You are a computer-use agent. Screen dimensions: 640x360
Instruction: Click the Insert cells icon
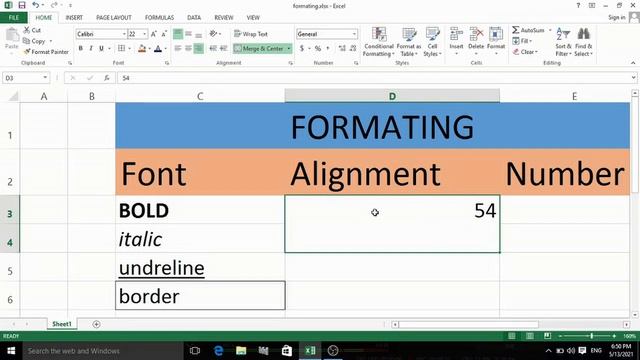(x=456, y=34)
